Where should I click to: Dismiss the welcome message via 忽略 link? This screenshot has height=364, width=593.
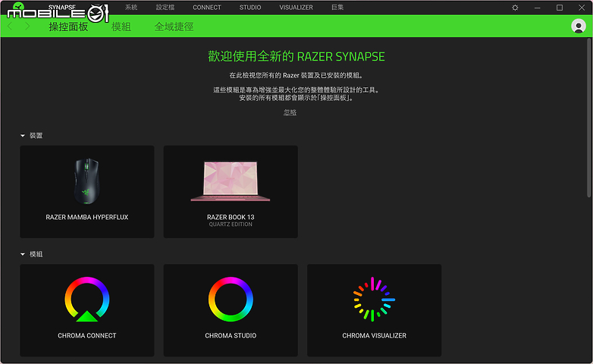coord(290,112)
